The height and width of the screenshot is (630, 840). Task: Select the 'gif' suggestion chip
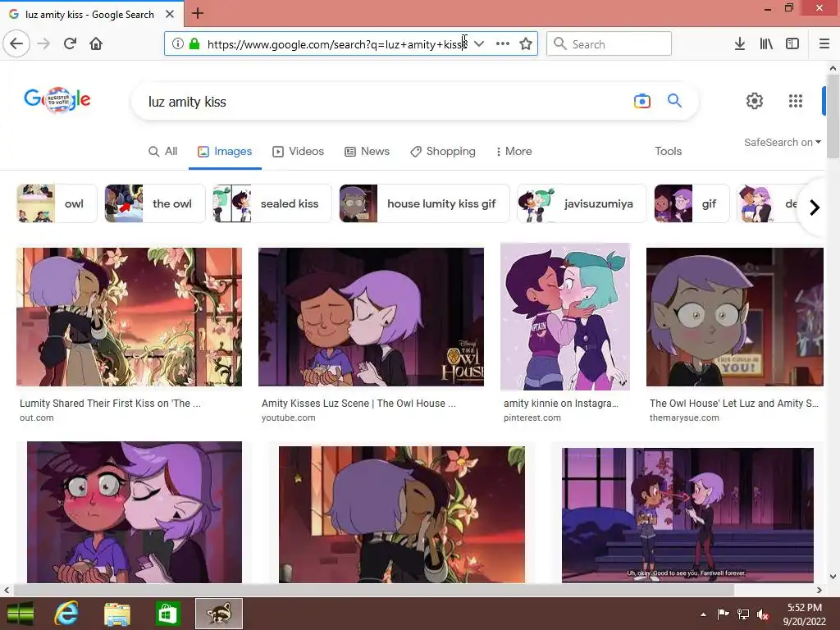[692, 203]
